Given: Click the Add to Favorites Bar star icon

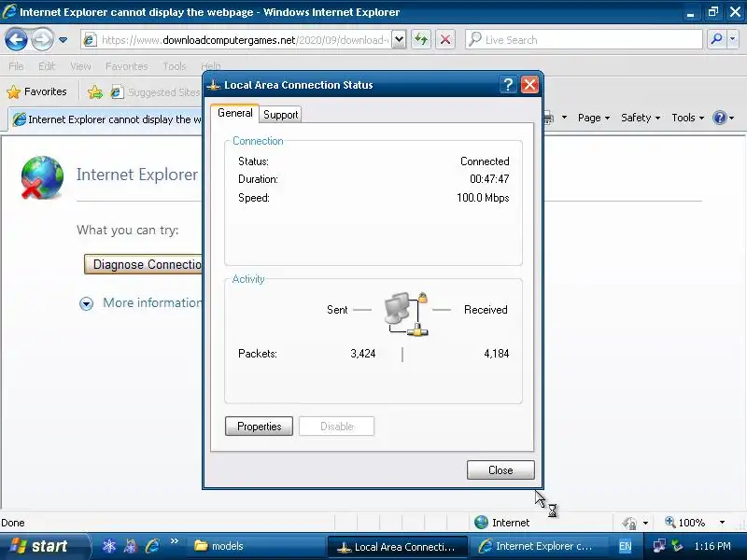Looking at the screenshot, I should [x=95, y=91].
